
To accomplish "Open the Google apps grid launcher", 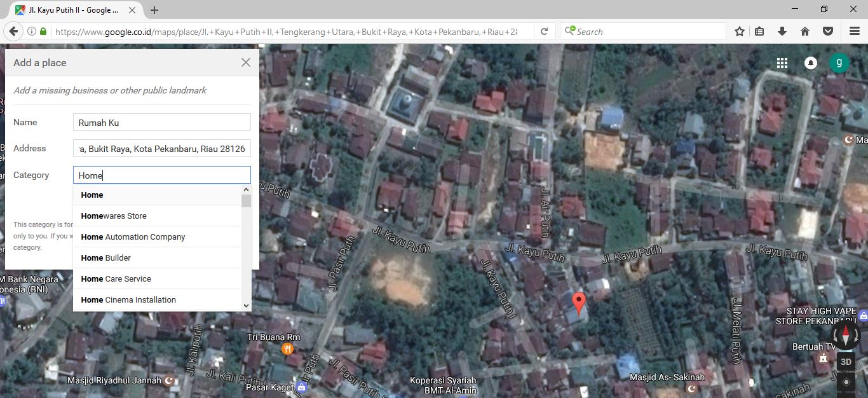I will pos(782,62).
